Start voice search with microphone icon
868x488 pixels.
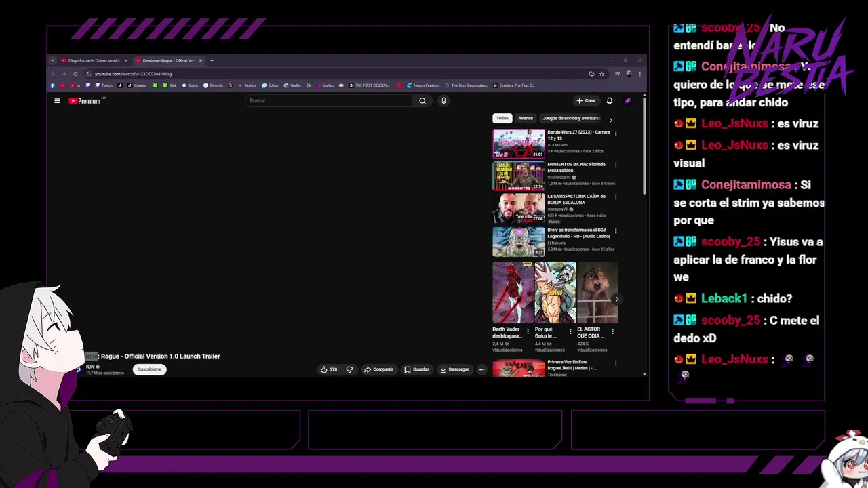tap(443, 101)
